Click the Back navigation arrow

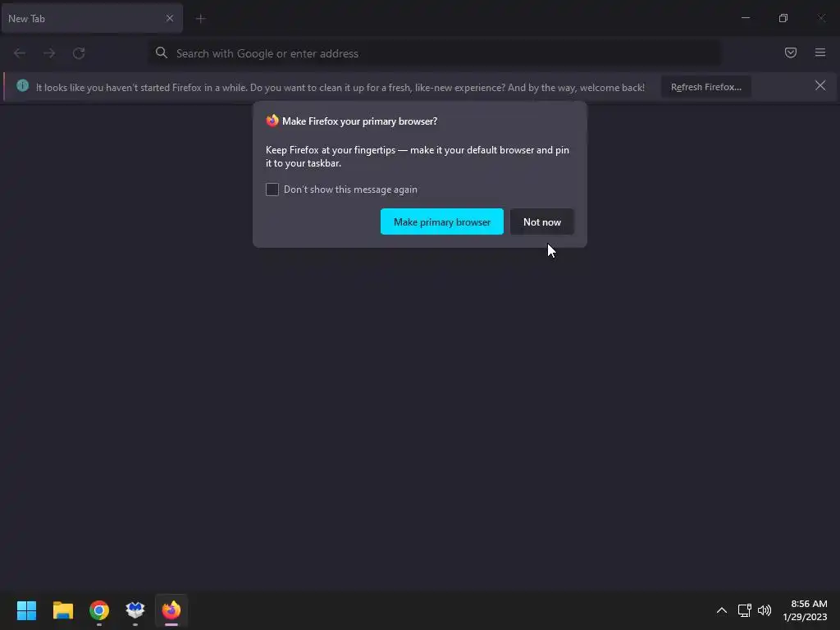click(x=20, y=53)
